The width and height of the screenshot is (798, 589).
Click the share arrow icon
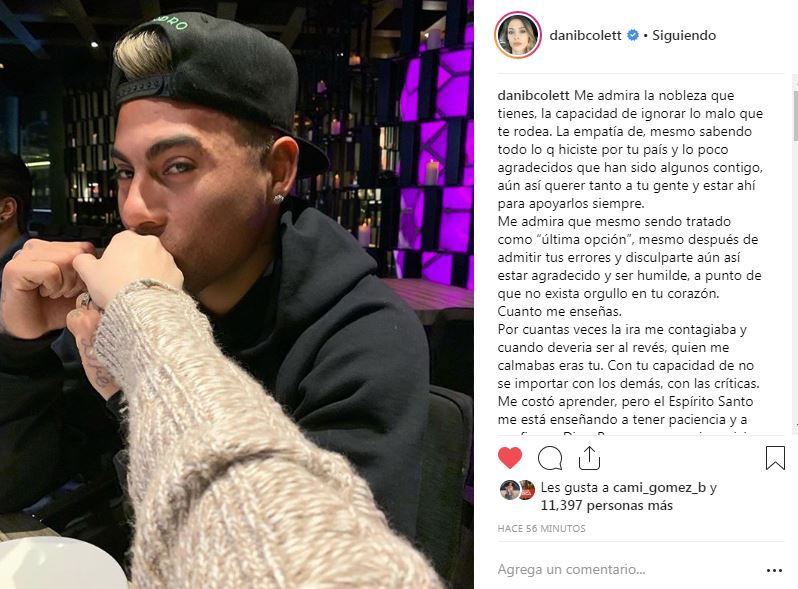pos(589,458)
